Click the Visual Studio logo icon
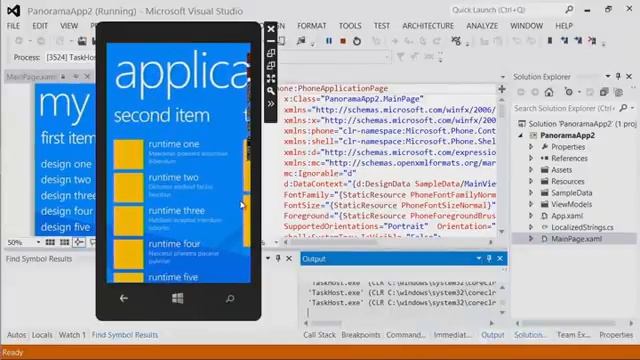640x360 pixels. [x=13, y=11]
